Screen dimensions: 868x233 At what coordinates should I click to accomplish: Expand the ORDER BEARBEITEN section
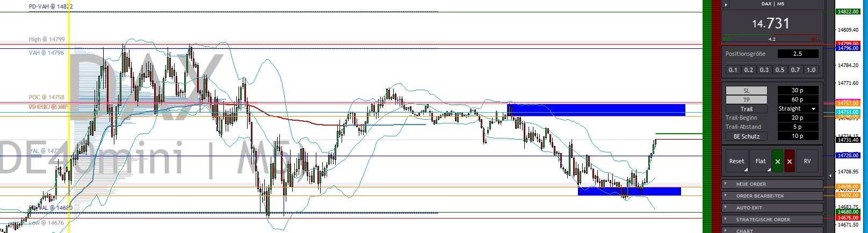coord(772,196)
